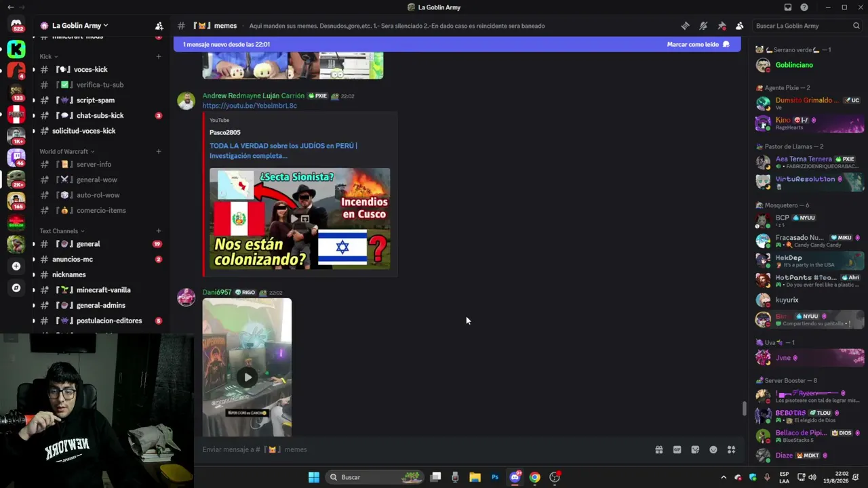Click the Dani6957 username
868x488 pixels.
217,292
